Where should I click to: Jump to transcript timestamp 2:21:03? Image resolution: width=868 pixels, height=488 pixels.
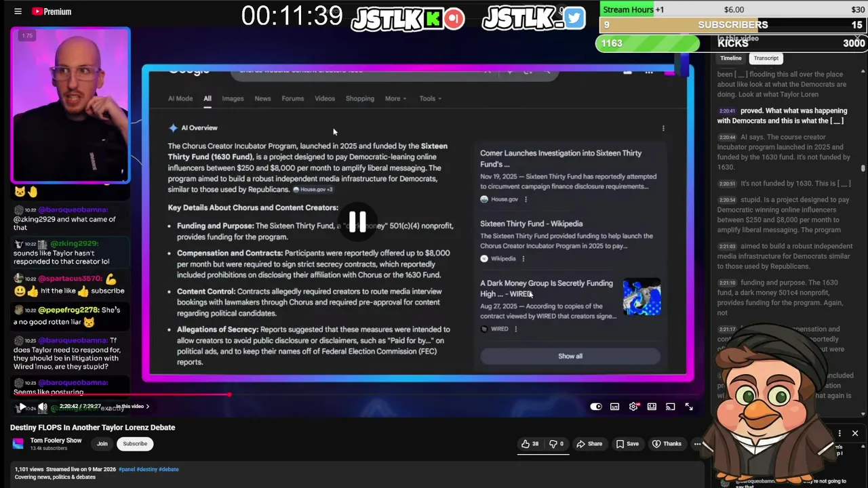click(727, 247)
